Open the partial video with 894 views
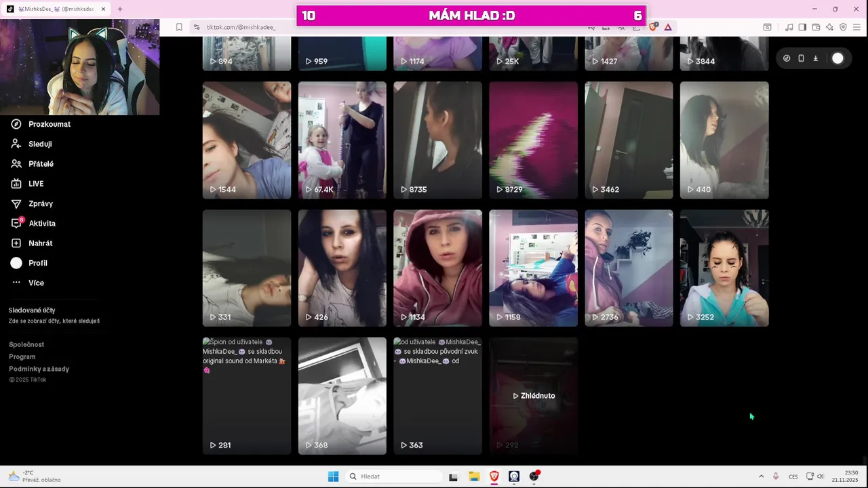This screenshot has width=868, height=488. tap(247, 54)
